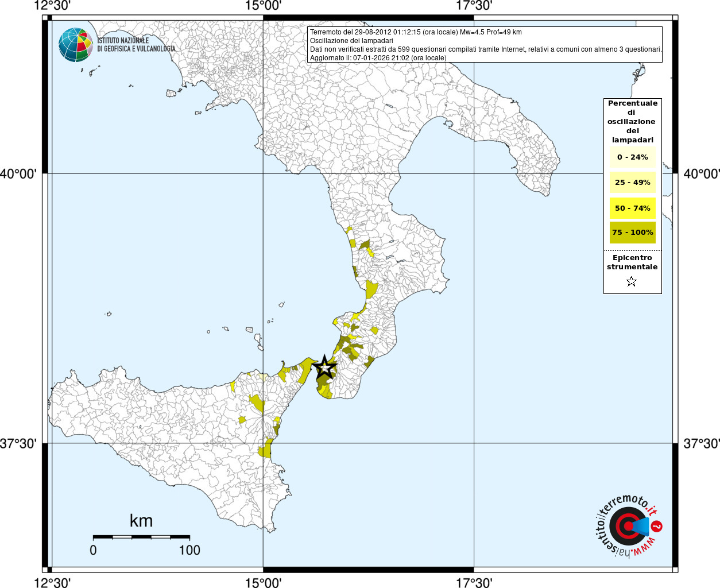
Task: Click the right axis label 37°30'
Action: [x=702, y=443]
